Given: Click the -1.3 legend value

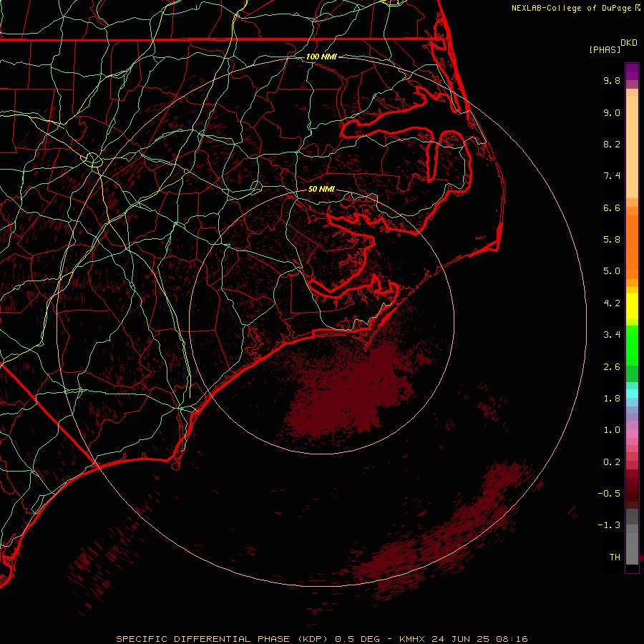Looking at the screenshot, I should click(x=609, y=525).
